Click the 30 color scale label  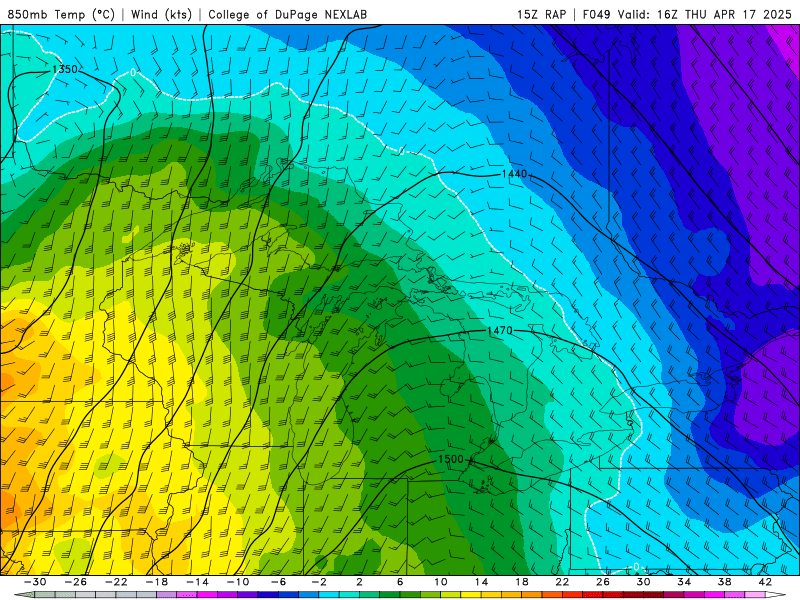[643, 582]
